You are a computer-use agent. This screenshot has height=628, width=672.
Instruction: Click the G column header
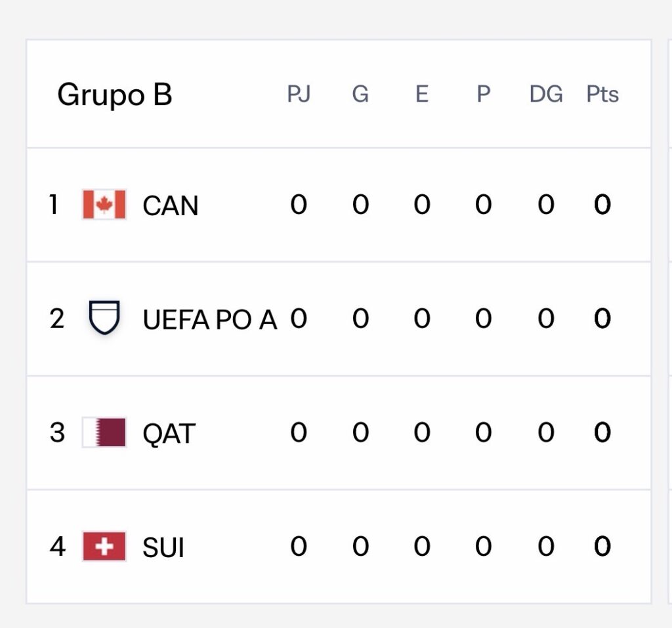coord(360,94)
